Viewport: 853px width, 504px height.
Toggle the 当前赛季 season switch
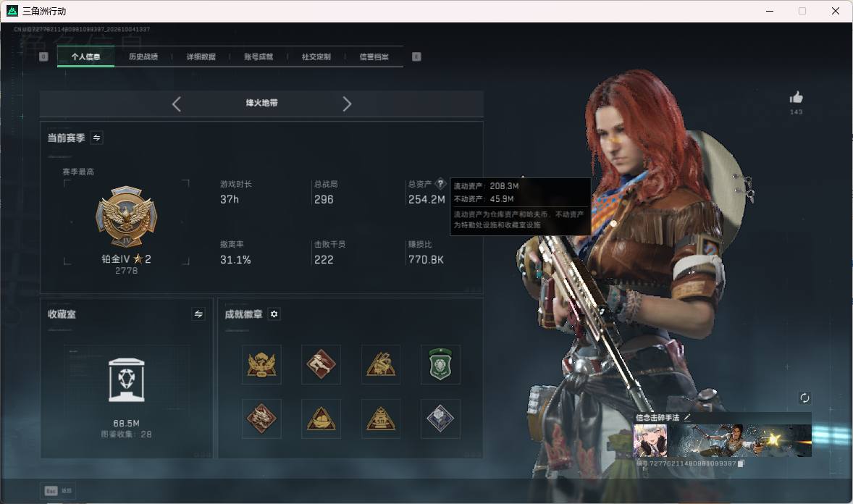tap(97, 138)
